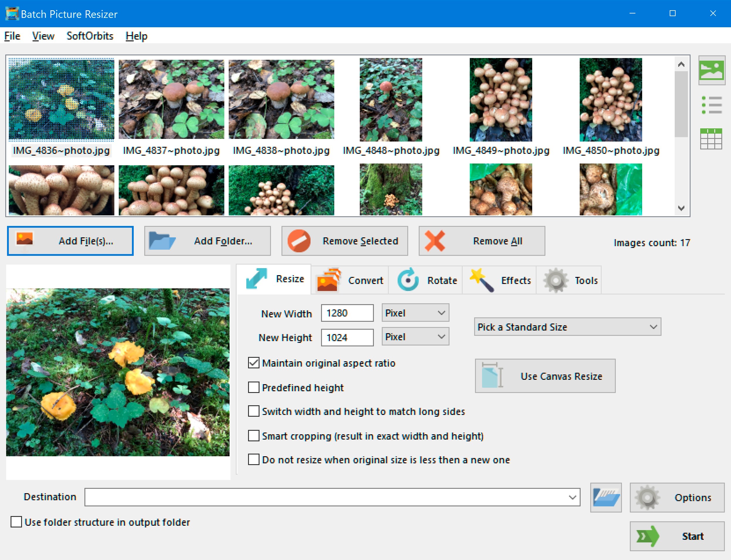Switch to details table view icon
The width and height of the screenshot is (731, 560).
[x=711, y=139]
